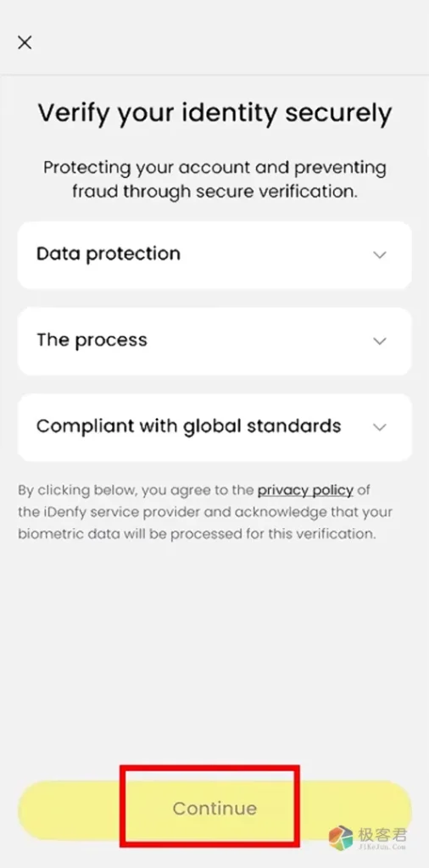Click the colorful cube watermark logo
The height and width of the screenshot is (868, 429).
point(341,837)
